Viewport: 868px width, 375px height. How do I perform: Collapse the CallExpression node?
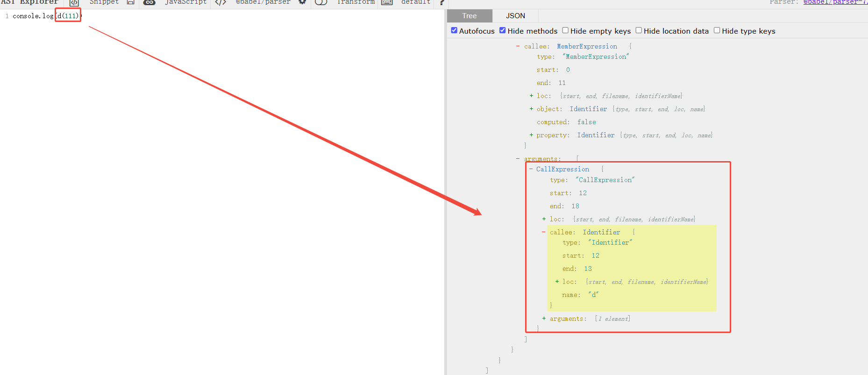pyautogui.click(x=531, y=169)
